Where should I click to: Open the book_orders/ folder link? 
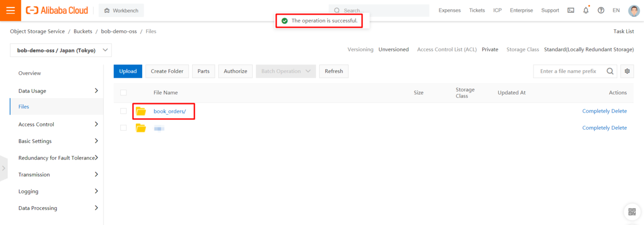[170, 111]
